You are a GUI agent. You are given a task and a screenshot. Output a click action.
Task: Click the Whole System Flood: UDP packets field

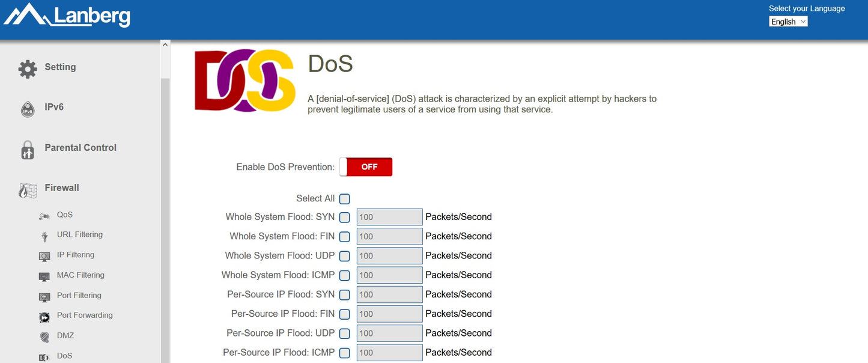pyautogui.click(x=389, y=256)
